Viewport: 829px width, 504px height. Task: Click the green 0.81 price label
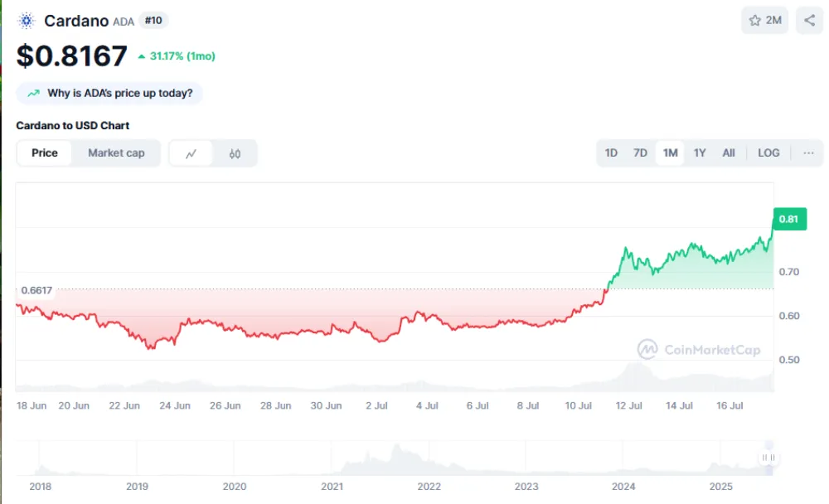click(788, 219)
